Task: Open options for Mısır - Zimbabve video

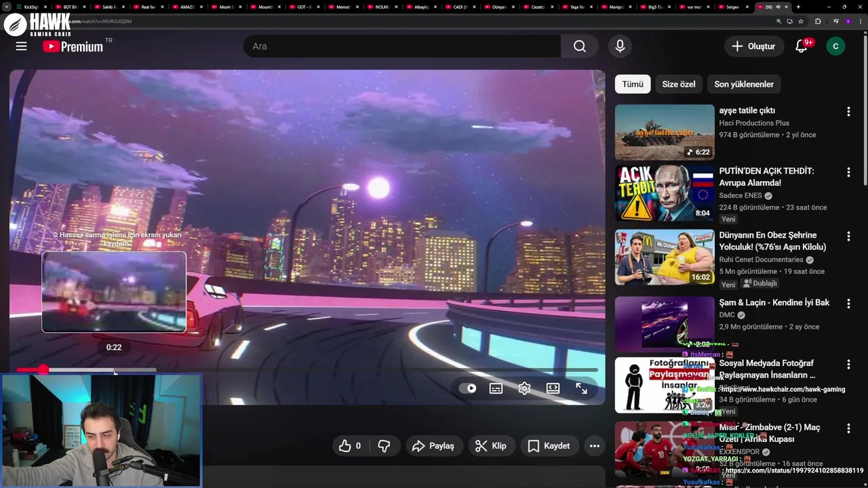Action: point(848,428)
